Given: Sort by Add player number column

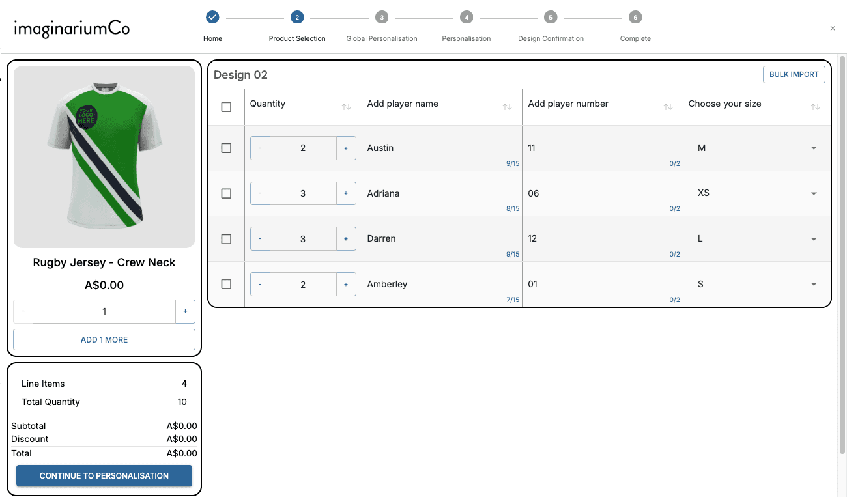Looking at the screenshot, I should click(668, 107).
